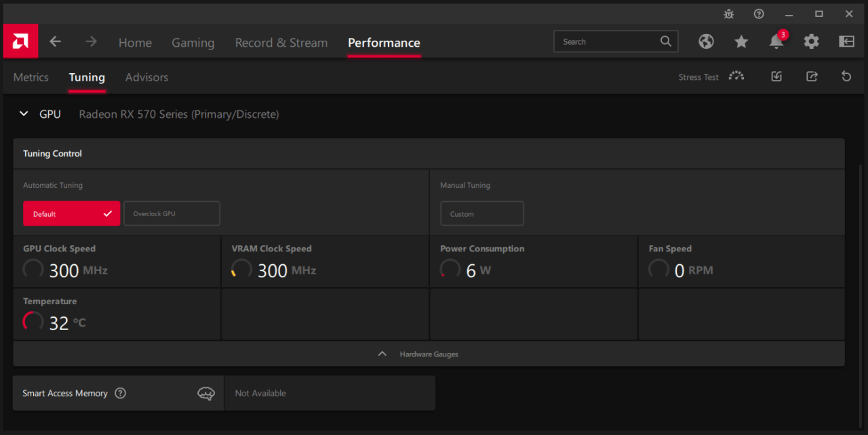The height and width of the screenshot is (435, 868).
Task: Toggle the sidebar panel icon
Action: point(846,42)
